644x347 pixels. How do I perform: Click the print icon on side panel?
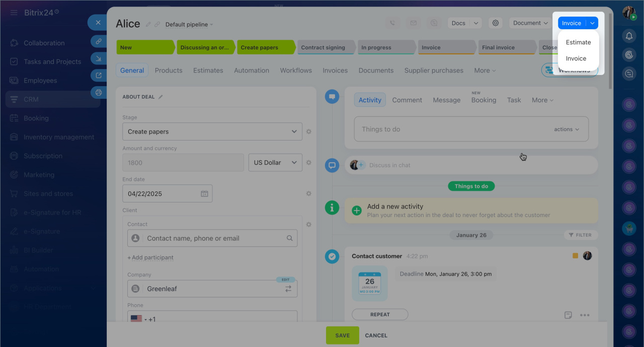tap(99, 93)
